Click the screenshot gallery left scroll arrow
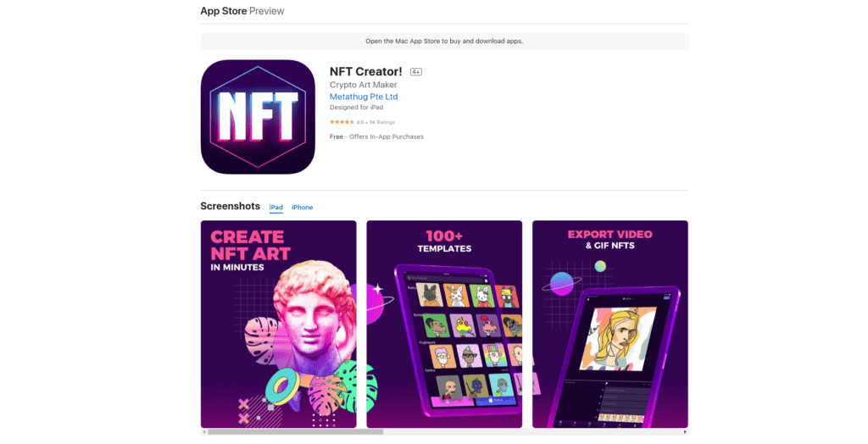 coord(204,432)
